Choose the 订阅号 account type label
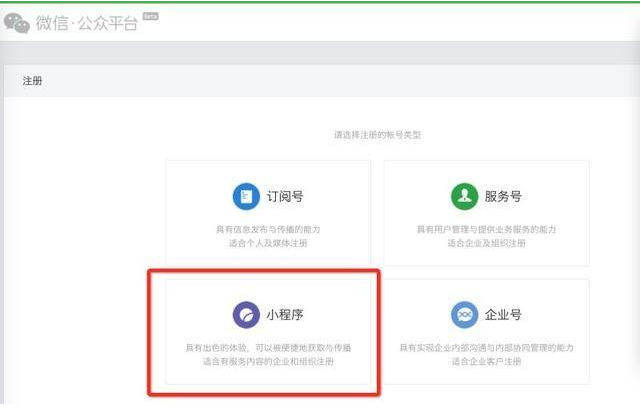This screenshot has width=641, height=418. tap(285, 197)
